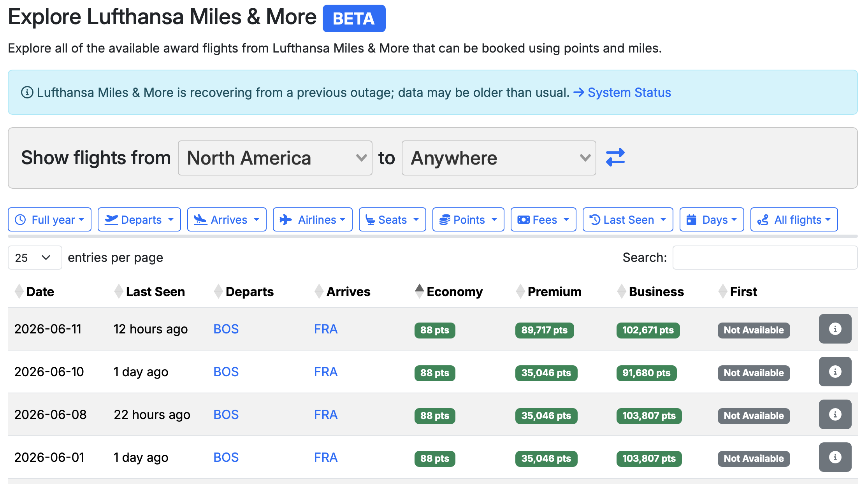The image size is (868, 484).
Task: Open the FRA link in 2026-06-08 row
Action: click(326, 415)
